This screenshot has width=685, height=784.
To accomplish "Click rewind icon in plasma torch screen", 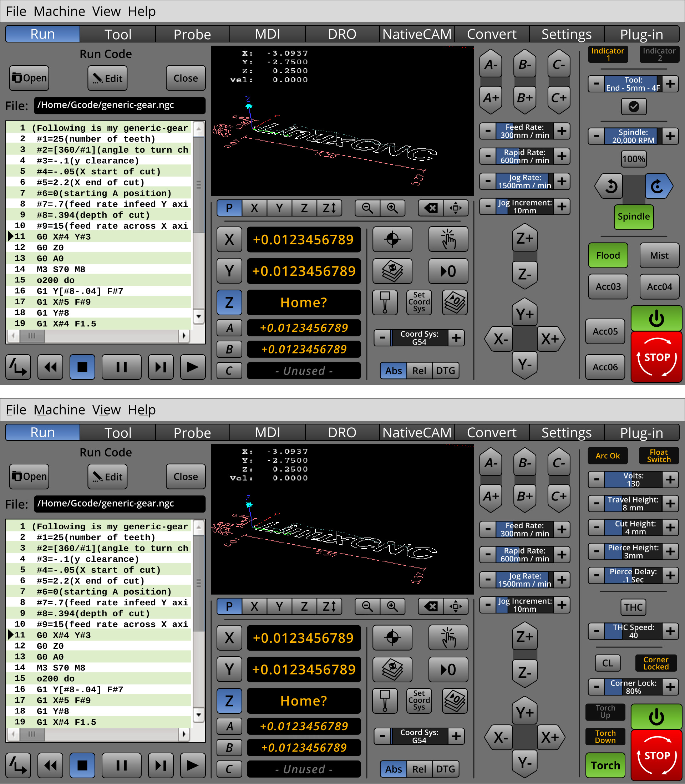I will pos(50,765).
